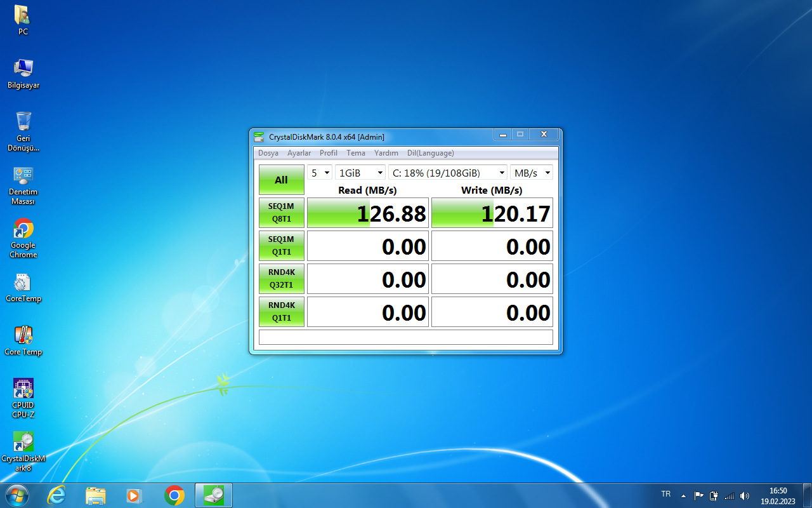
Task: Run the RND4K Q1T1 test
Action: tap(282, 312)
